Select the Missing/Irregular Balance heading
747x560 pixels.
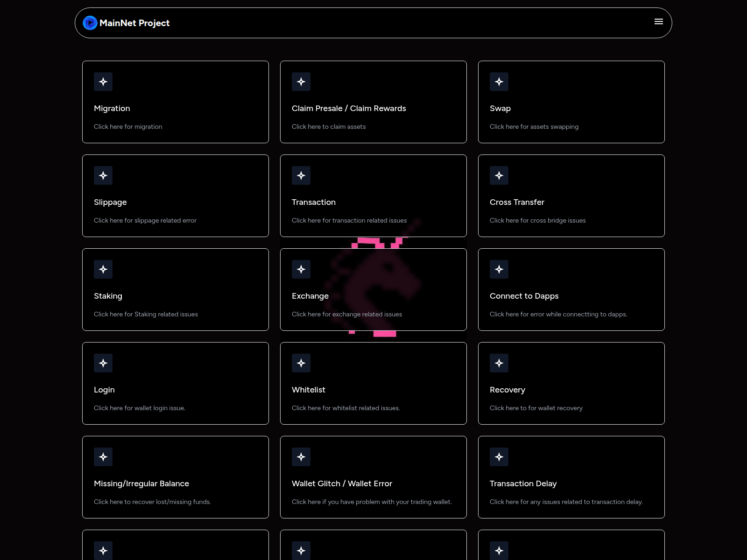pos(141,483)
